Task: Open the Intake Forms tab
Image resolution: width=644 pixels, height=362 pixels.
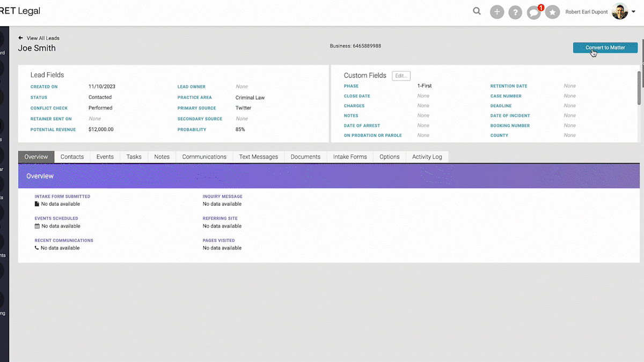Action: click(350, 157)
